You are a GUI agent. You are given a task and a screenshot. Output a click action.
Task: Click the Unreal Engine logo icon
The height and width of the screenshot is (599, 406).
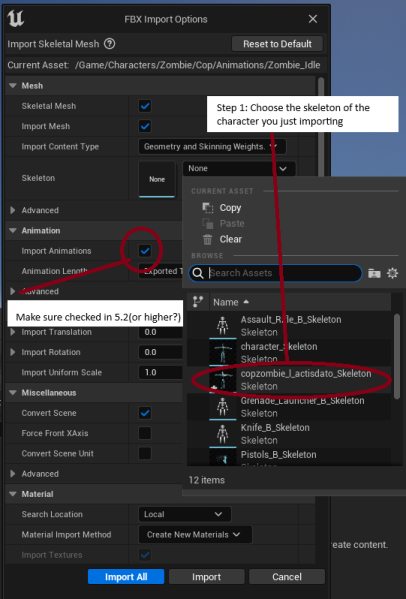[16, 18]
